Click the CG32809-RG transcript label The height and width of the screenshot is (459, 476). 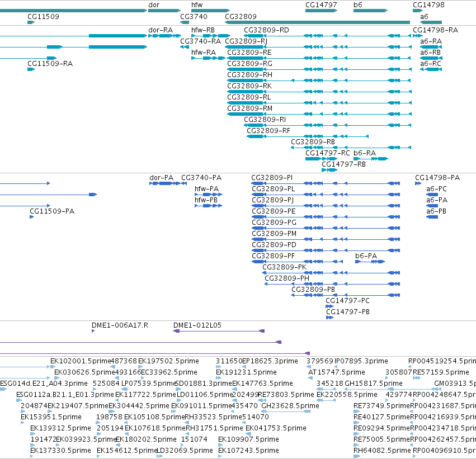coord(249,64)
